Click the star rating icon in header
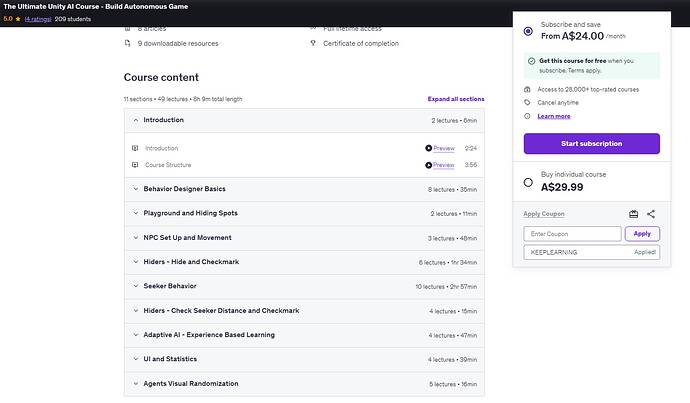The width and height of the screenshot is (690, 403). pyautogui.click(x=18, y=19)
